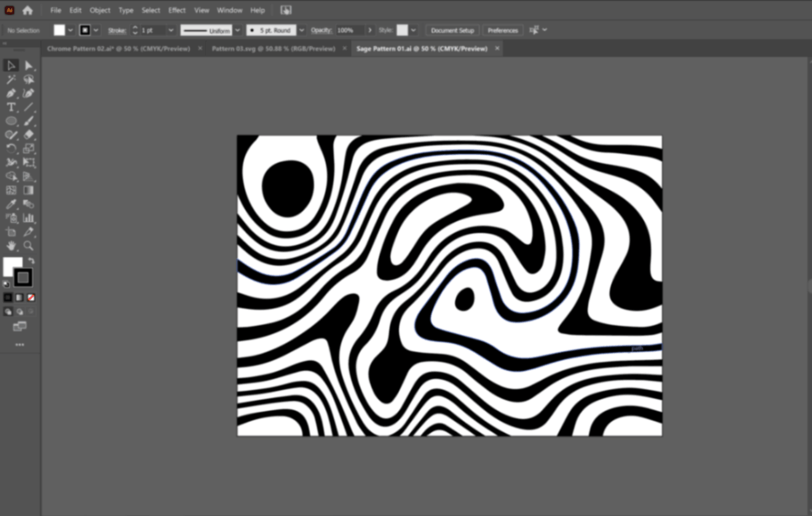Swap fill and stroke colors
This screenshot has width=812, height=516.
coord(31,261)
